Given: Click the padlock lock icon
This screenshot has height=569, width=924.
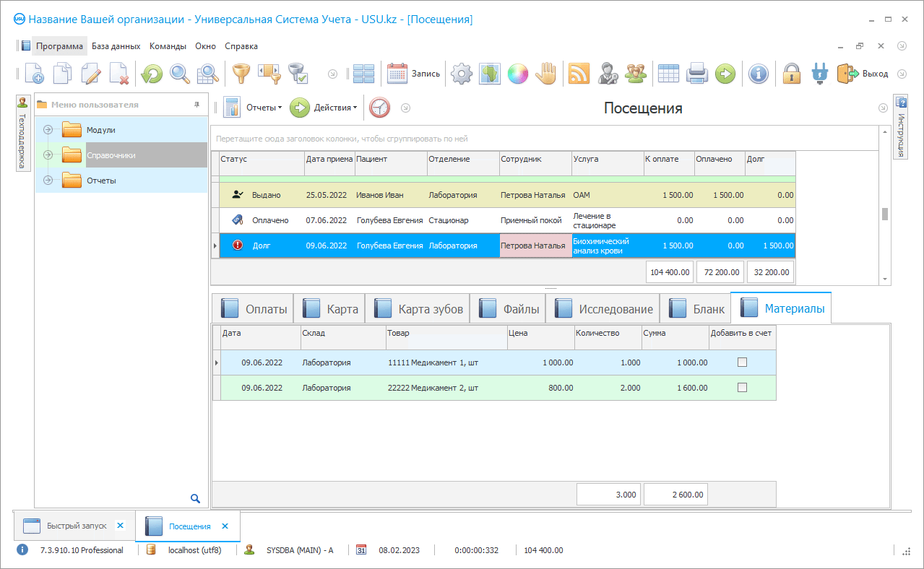Looking at the screenshot, I should point(792,74).
